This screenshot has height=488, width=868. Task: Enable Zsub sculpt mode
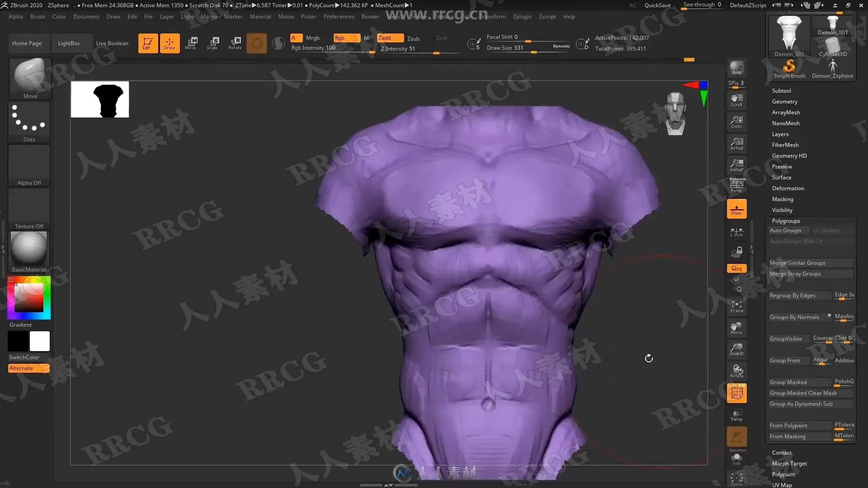pyautogui.click(x=413, y=38)
